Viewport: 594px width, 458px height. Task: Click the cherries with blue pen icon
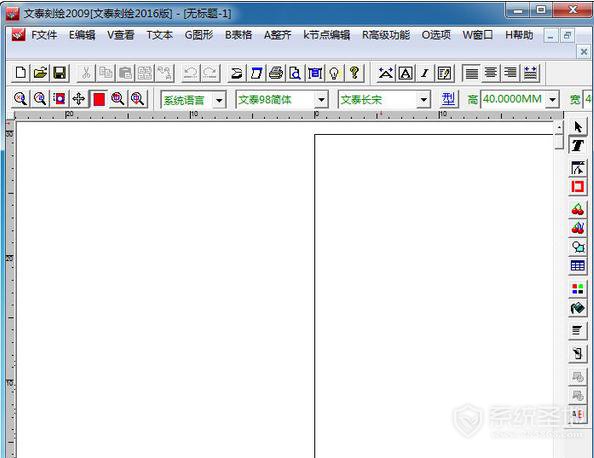577,228
